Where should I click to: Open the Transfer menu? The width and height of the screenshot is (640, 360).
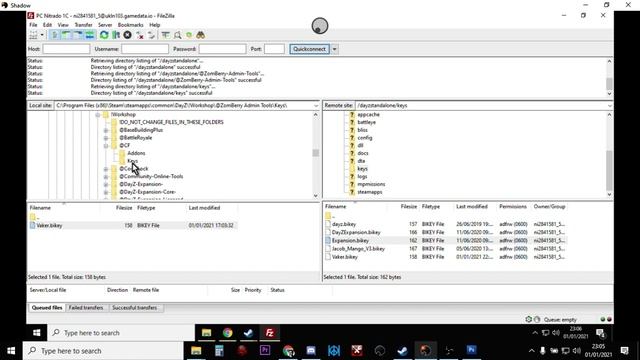coord(83,25)
